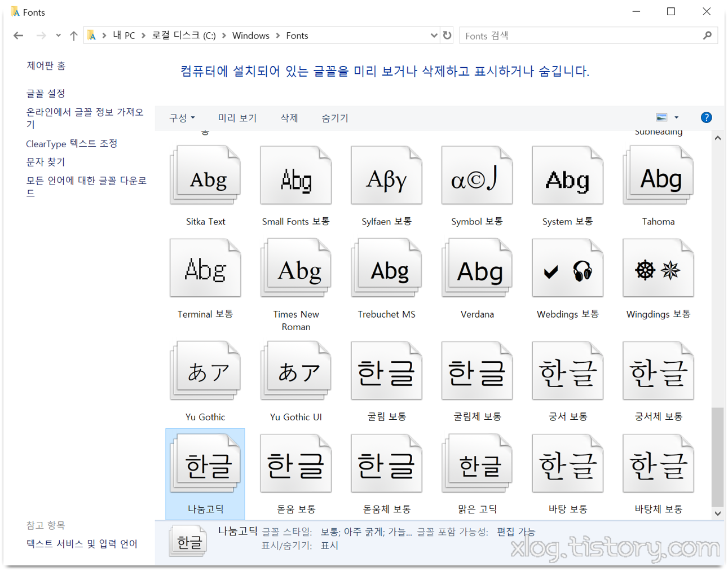Open the recent locations dropdown arrow
728x571 pixels.
pos(58,36)
